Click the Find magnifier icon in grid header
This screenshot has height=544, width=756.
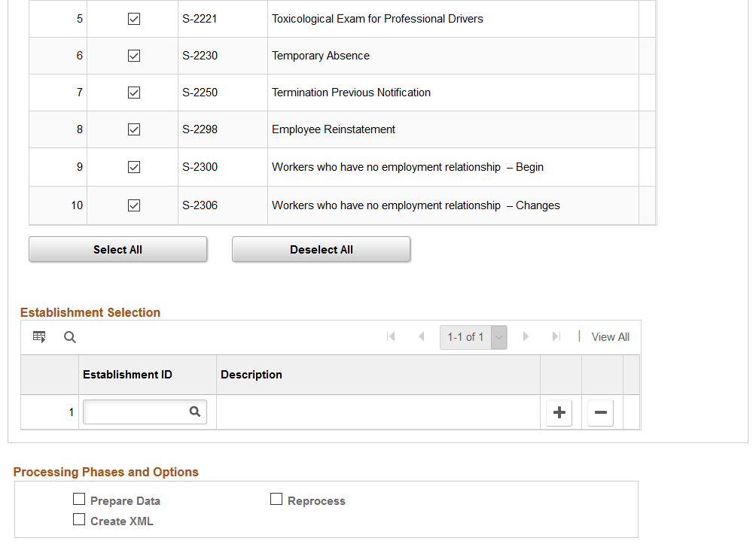(x=69, y=336)
